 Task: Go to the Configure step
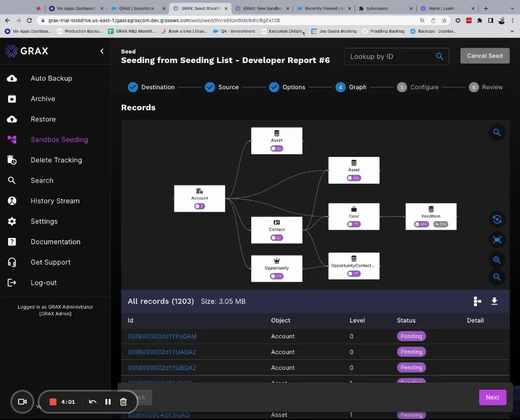point(418,87)
